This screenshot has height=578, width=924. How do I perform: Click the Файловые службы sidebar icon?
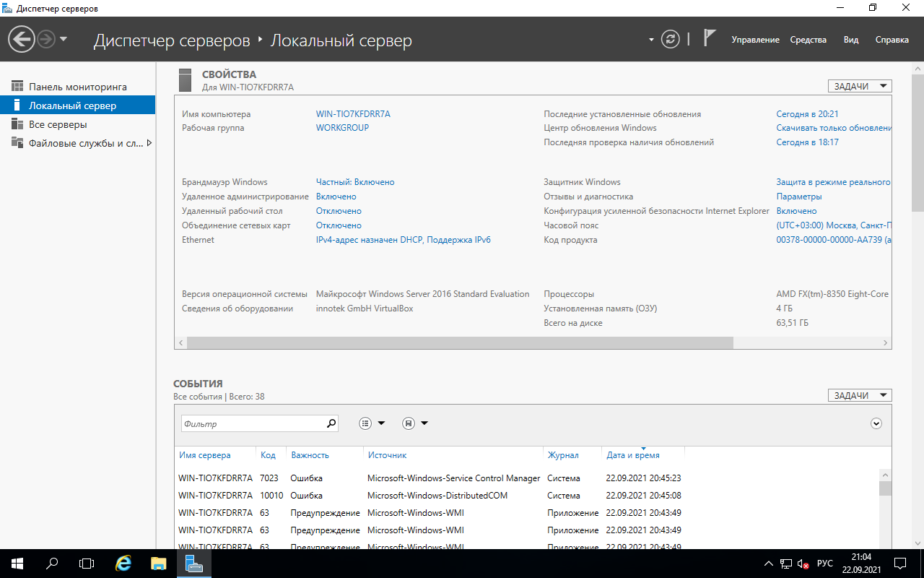pos(17,143)
